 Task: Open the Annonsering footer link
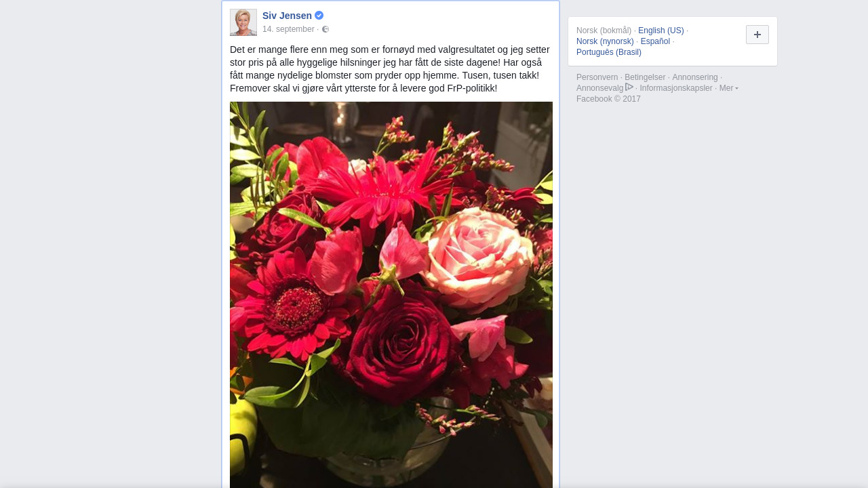(695, 77)
